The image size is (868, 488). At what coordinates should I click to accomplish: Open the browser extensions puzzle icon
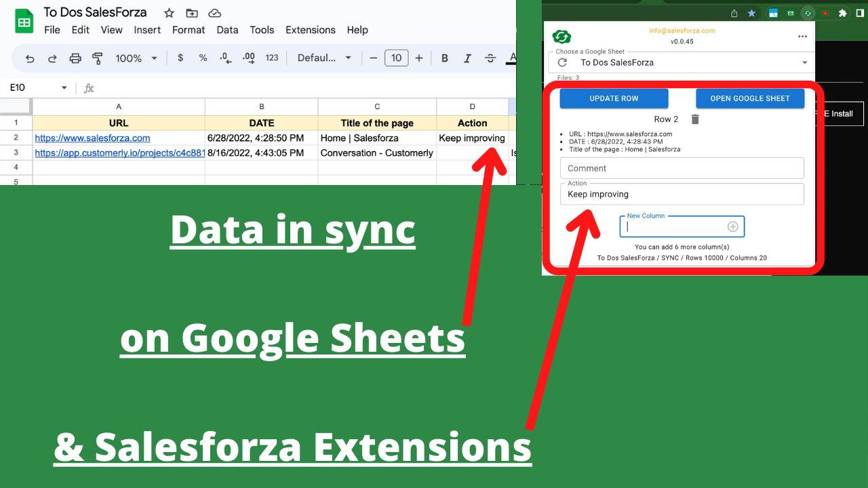(x=843, y=13)
